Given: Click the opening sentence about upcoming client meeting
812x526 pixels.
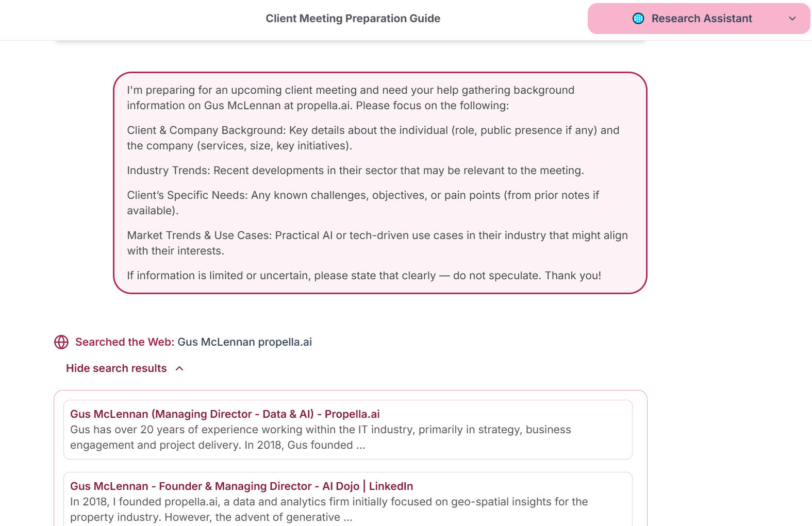Looking at the screenshot, I should 351,98.
